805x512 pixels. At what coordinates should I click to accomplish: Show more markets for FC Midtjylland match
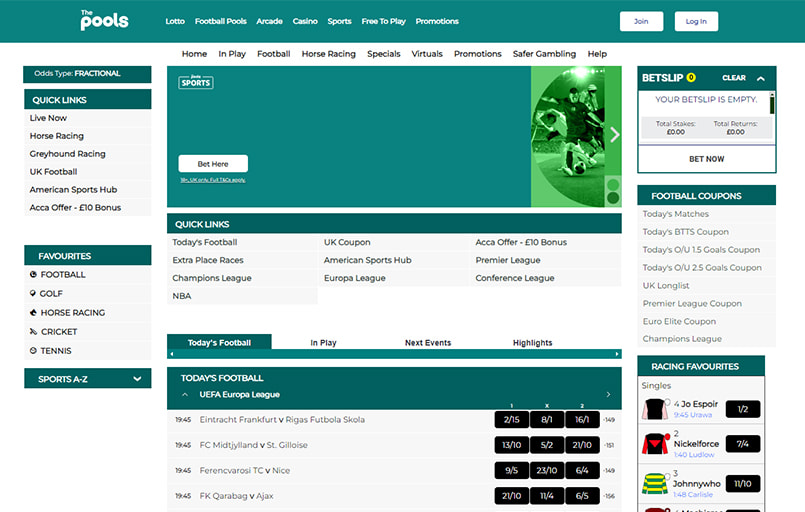[609, 445]
